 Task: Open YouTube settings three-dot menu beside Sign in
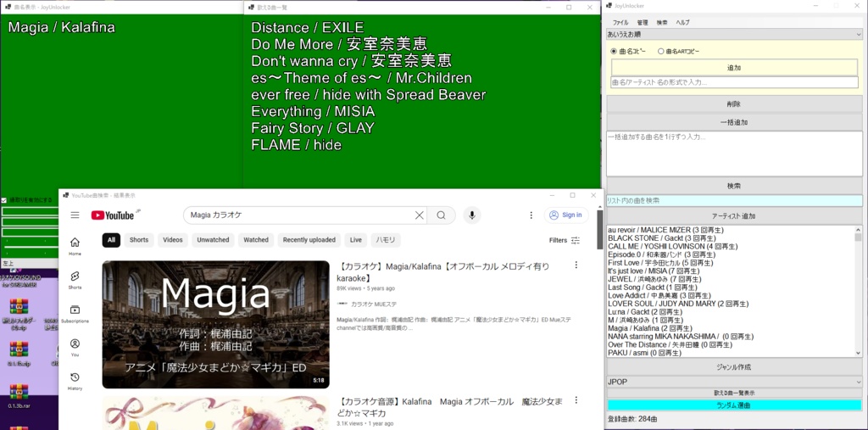point(531,215)
